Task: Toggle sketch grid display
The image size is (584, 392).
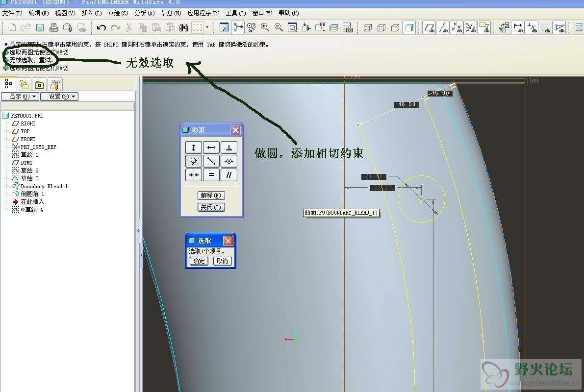Action: pyautogui.click(x=546, y=27)
